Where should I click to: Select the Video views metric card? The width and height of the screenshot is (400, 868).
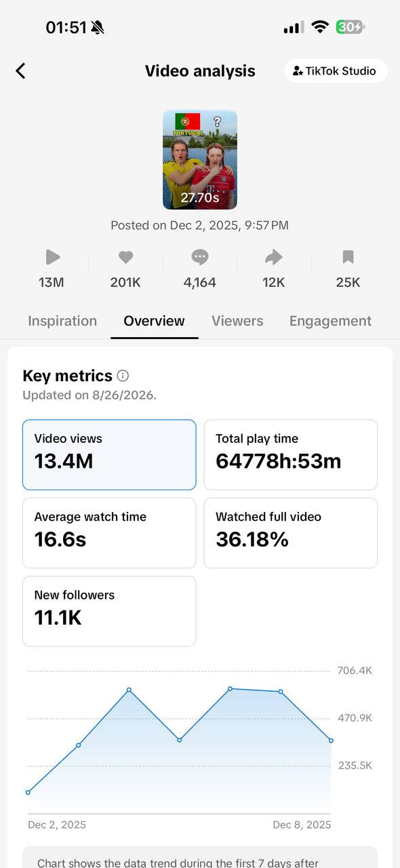click(x=109, y=454)
